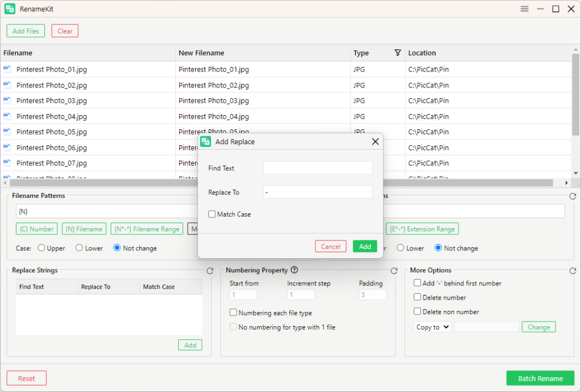581x392 pixels.
Task: Click into Replace To field
Action: tap(318, 192)
